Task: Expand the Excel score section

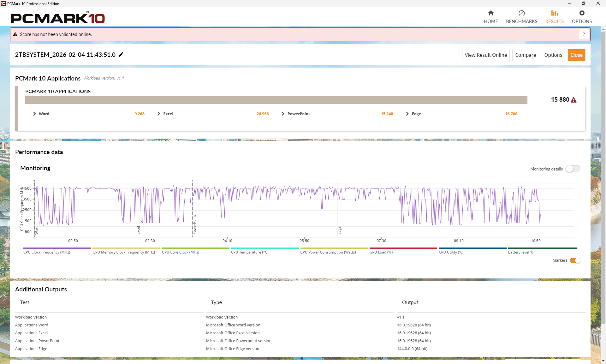Action: 159,114
